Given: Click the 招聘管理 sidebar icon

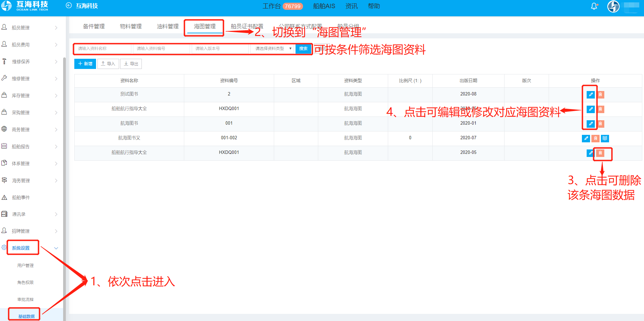Looking at the screenshot, I should point(4,231).
